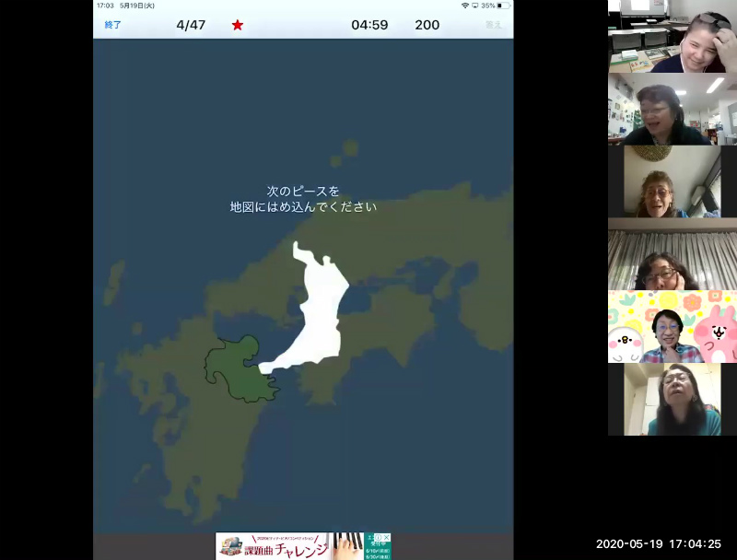Close the piano ad with X icon
Image resolution: width=737 pixels, height=560 pixels.
point(386,537)
